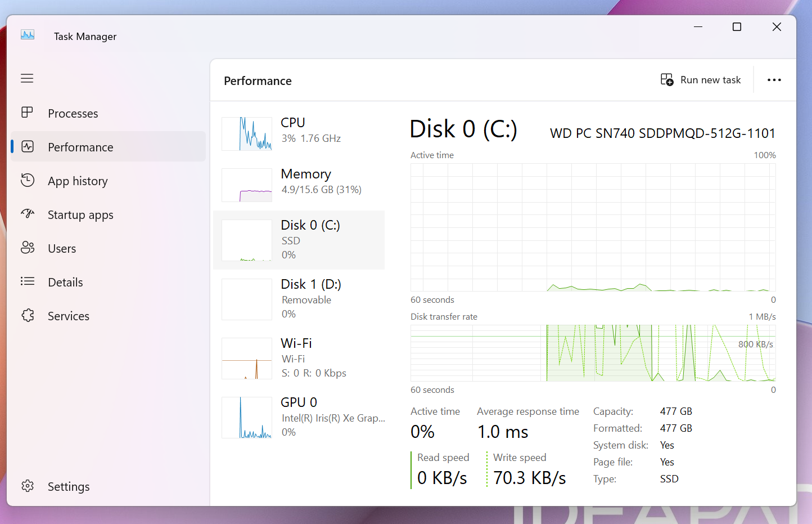Open the three-dot more options menu
This screenshot has height=524, width=812.
(774, 80)
